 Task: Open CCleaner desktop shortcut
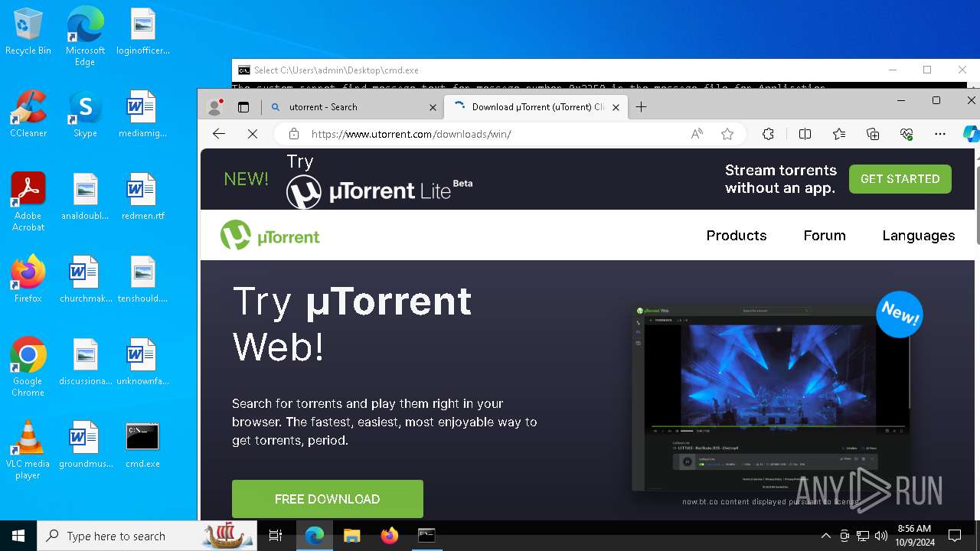click(x=28, y=115)
